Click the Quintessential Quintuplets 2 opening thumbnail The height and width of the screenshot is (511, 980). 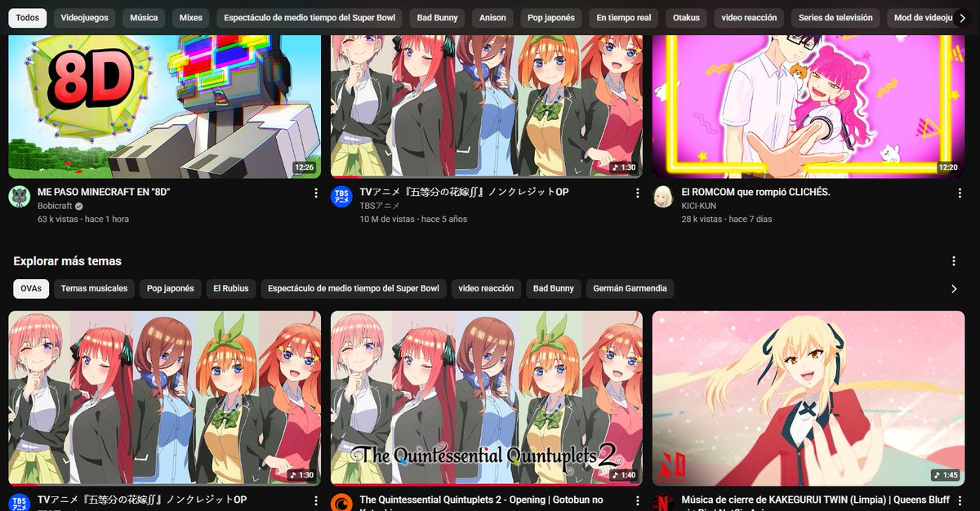486,398
